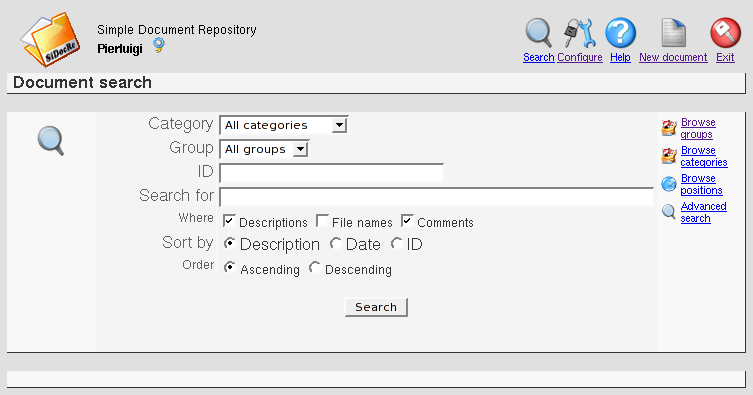Click the Browse positions globe icon

click(x=668, y=184)
